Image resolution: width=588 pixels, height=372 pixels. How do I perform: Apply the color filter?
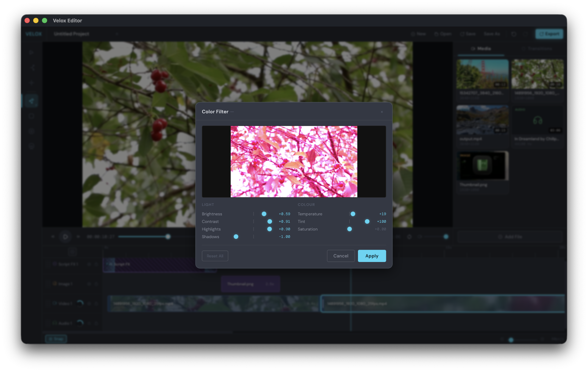coord(372,256)
